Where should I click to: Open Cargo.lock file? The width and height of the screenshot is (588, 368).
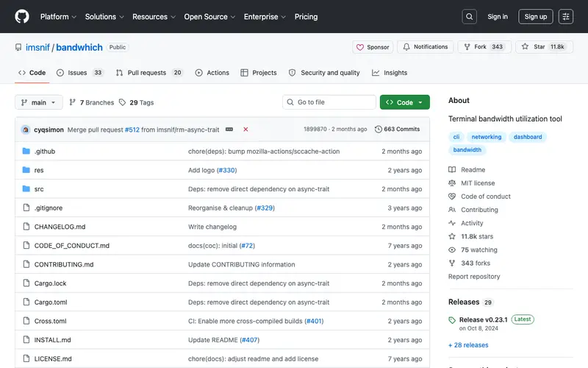point(50,283)
